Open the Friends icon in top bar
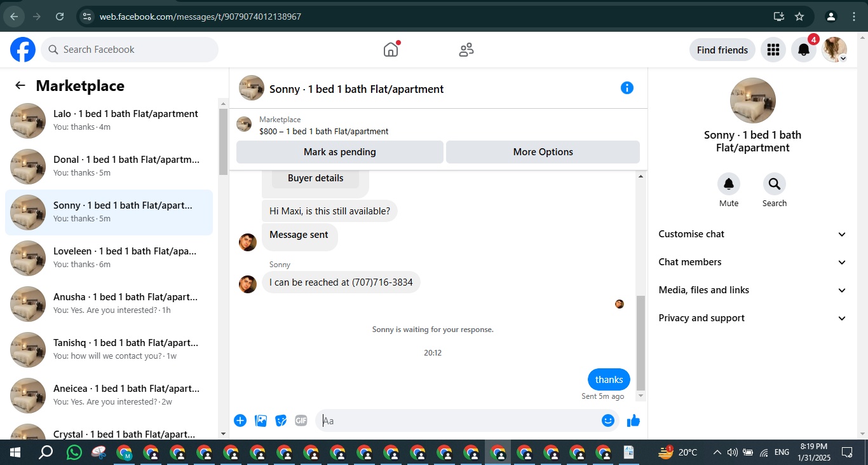The width and height of the screenshot is (868, 465). point(466,50)
